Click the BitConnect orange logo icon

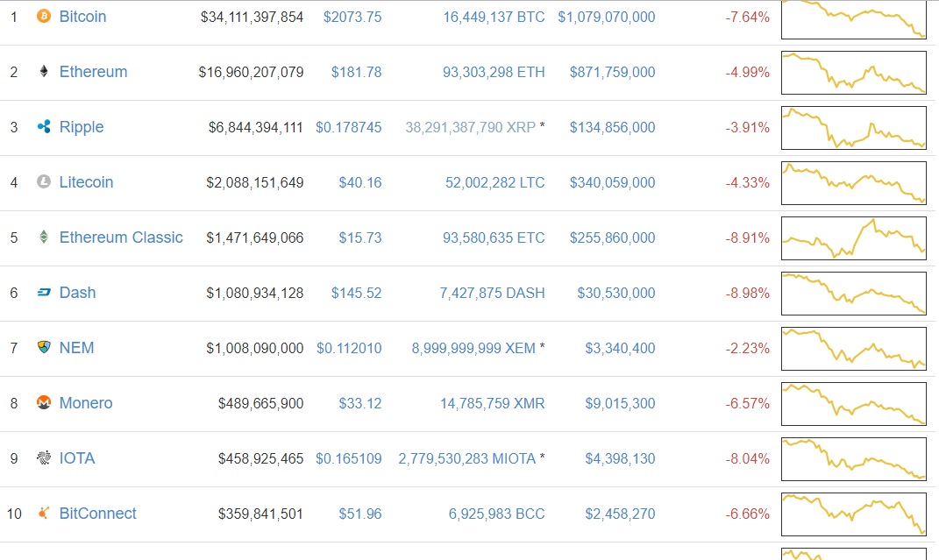pyautogui.click(x=43, y=514)
